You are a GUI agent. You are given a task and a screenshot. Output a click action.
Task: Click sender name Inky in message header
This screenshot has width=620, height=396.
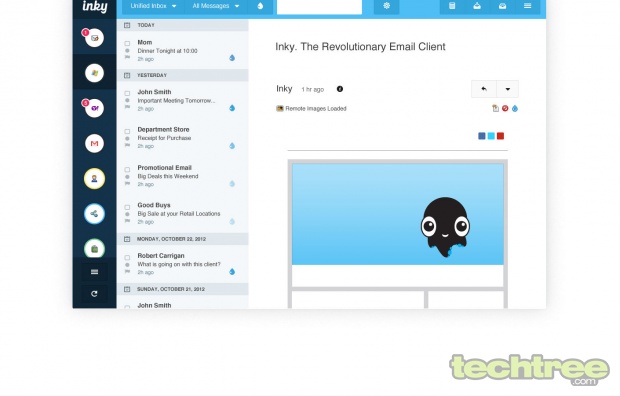(284, 89)
